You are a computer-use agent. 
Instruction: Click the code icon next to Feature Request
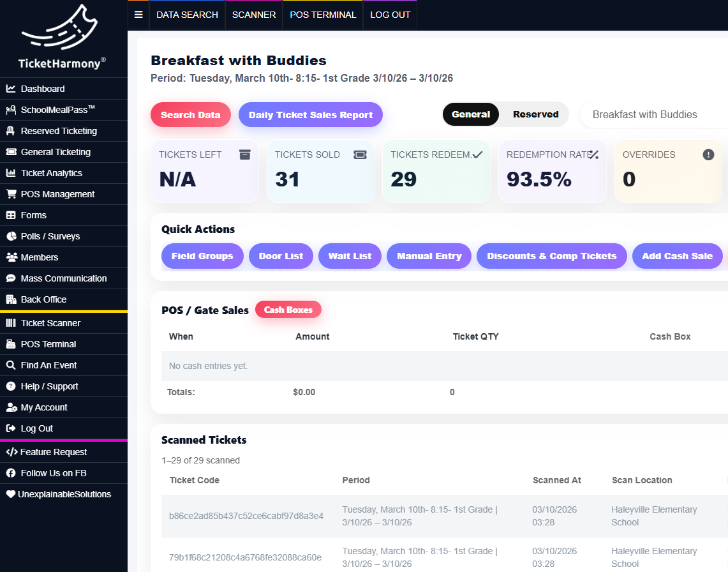11,452
